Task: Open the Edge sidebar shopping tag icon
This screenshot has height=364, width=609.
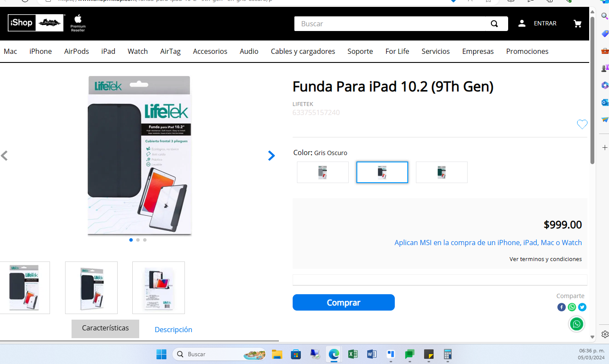Action: [x=605, y=33]
